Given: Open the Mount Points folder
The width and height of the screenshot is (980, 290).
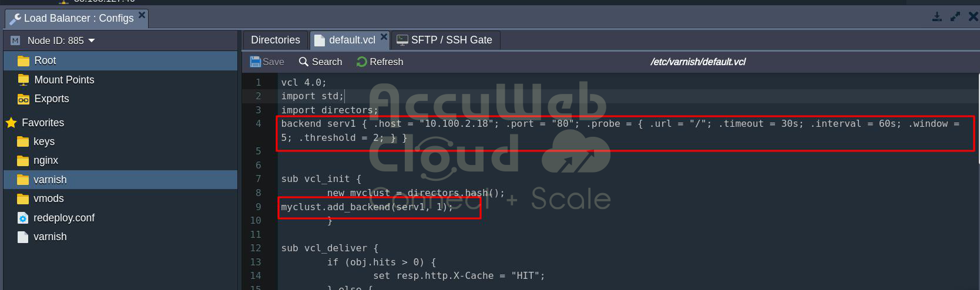Looking at the screenshot, I should 63,80.
